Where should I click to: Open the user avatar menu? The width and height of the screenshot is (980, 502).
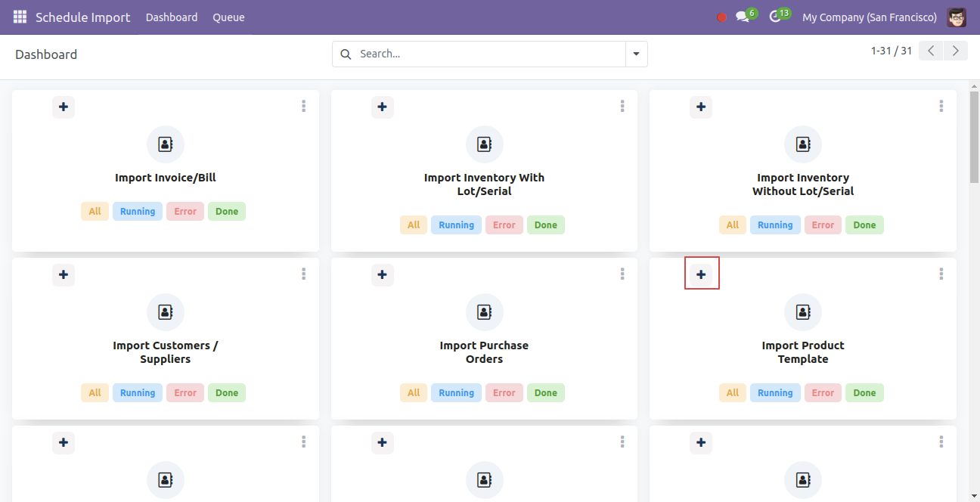[x=957, y=17]
